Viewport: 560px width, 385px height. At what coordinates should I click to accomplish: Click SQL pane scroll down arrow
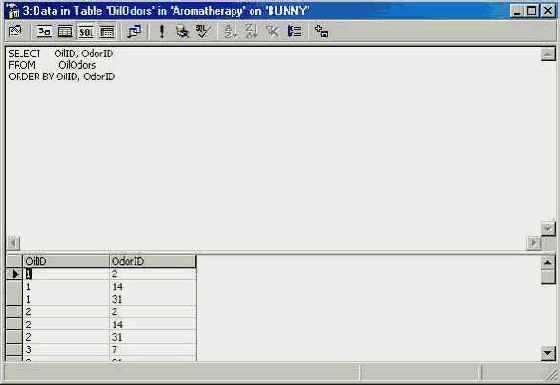coord(548,229)
